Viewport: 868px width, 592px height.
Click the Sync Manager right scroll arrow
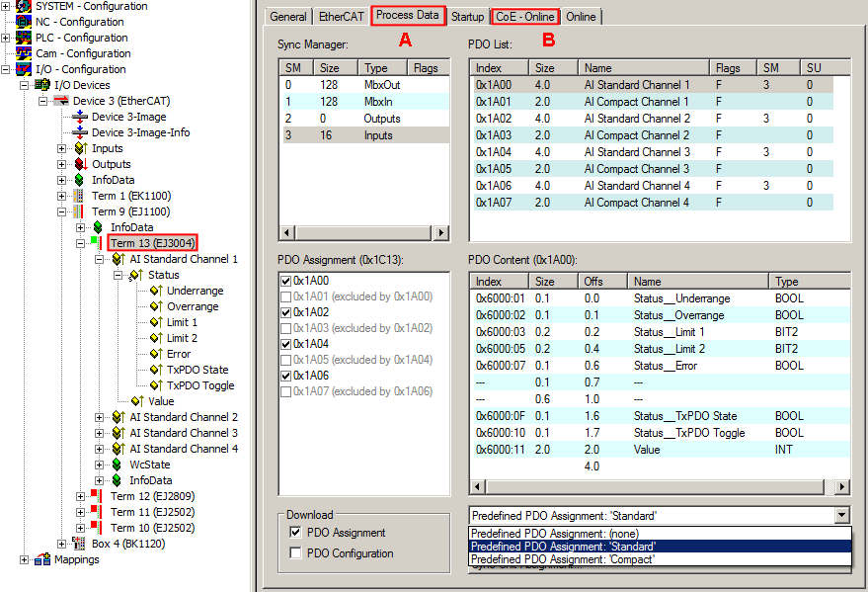coord(440,232)
